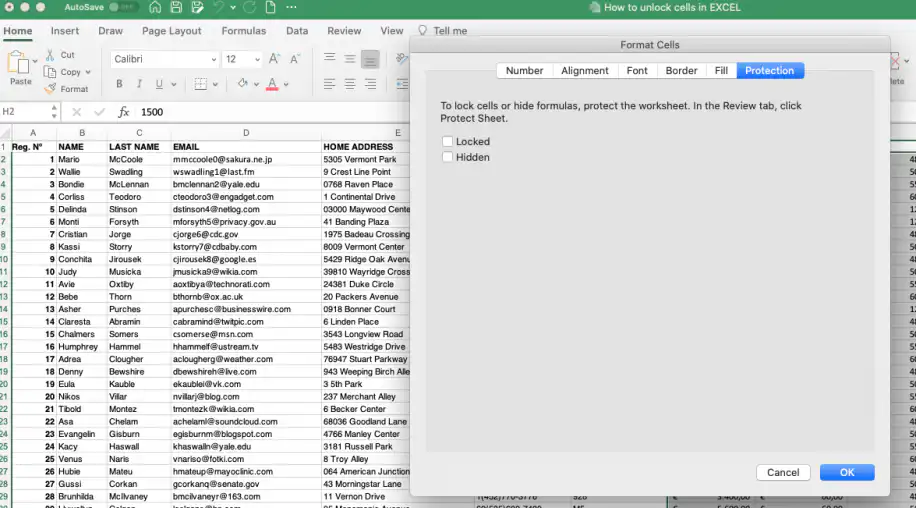This screenshot has height=508, width=916.
Task: Click the OK button in Format Cells
Action: tap(847, 472)
